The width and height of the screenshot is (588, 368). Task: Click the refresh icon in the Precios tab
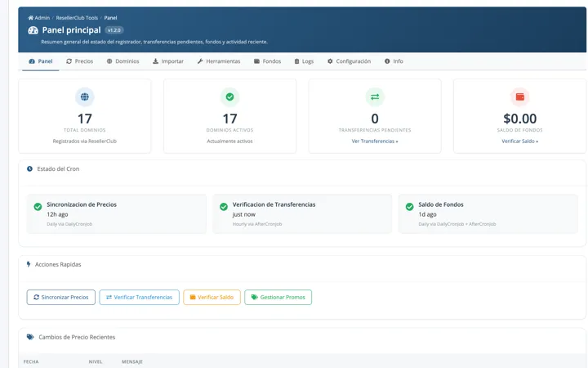[x=69, y=61]
